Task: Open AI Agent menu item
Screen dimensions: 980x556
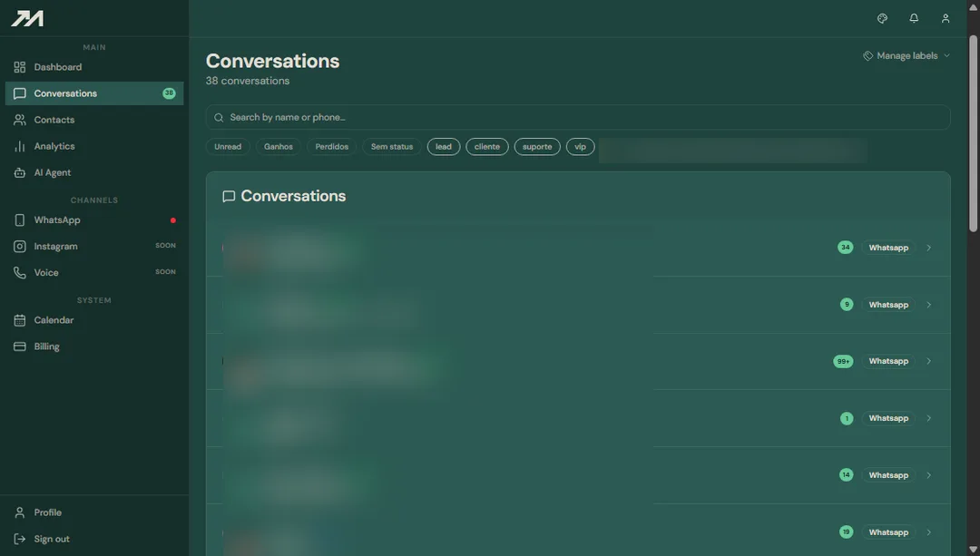Action: [x=94, y=172]
